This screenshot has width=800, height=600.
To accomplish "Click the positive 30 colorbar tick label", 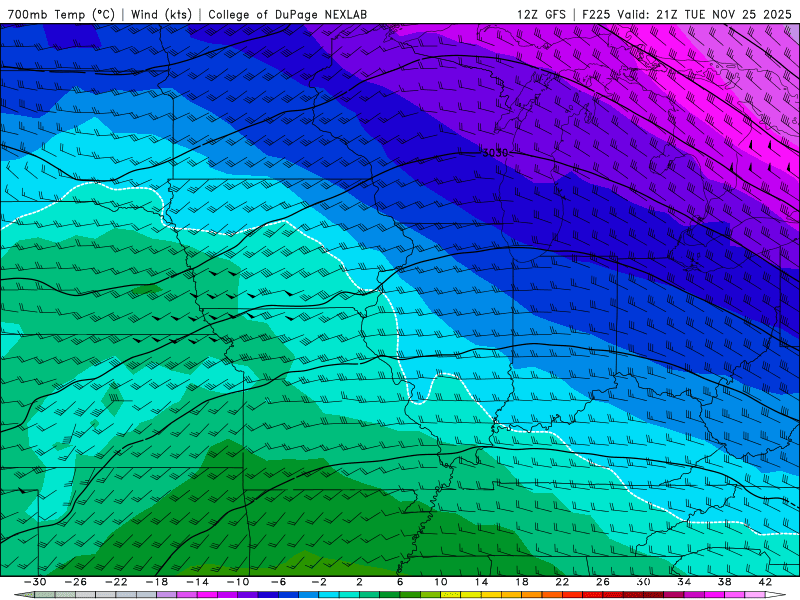I will click(x=643, y=582).
